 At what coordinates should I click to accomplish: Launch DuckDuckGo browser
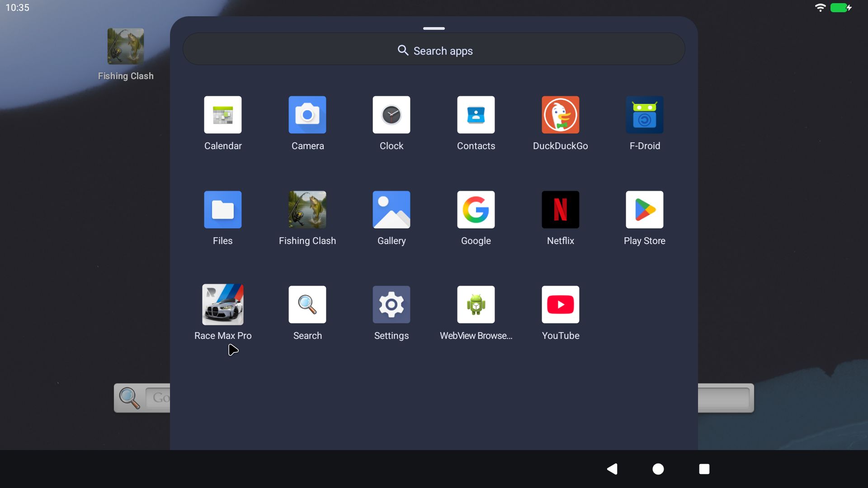(x=561, y=115)
